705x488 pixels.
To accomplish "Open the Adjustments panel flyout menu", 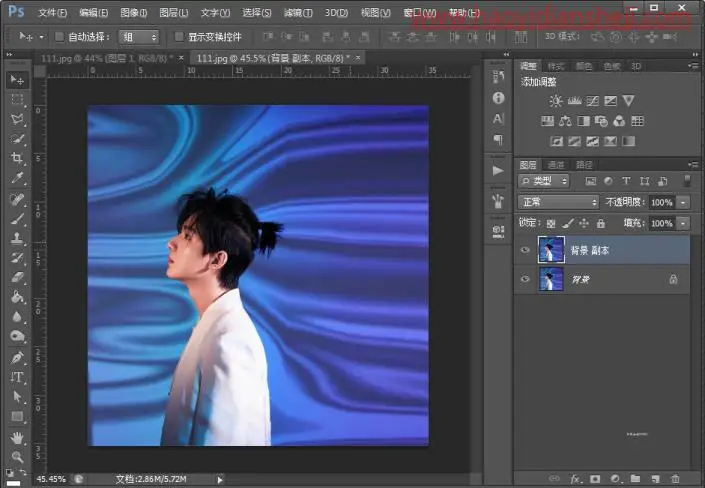I will [693, 66].
